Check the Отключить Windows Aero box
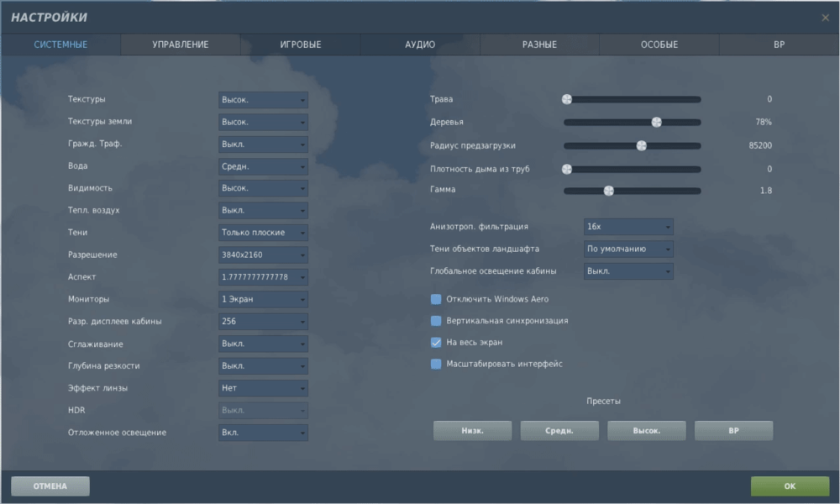Viewport: 840px width, 504px height. (x=435, y=300)
